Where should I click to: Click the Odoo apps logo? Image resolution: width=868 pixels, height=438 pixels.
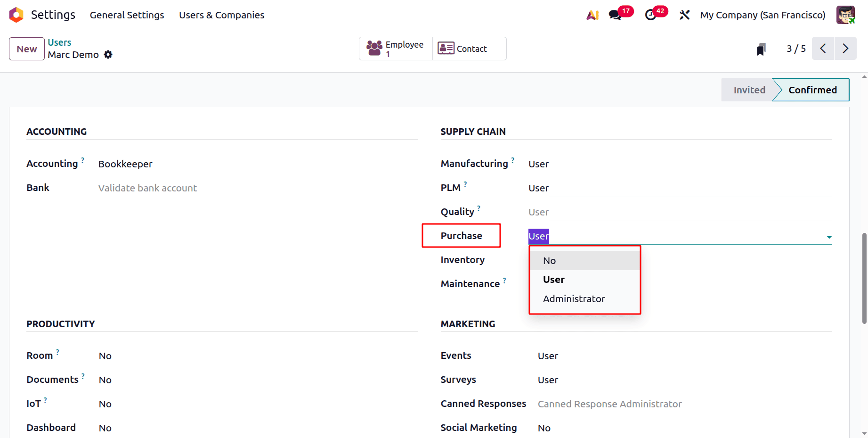tap(16, 15)
